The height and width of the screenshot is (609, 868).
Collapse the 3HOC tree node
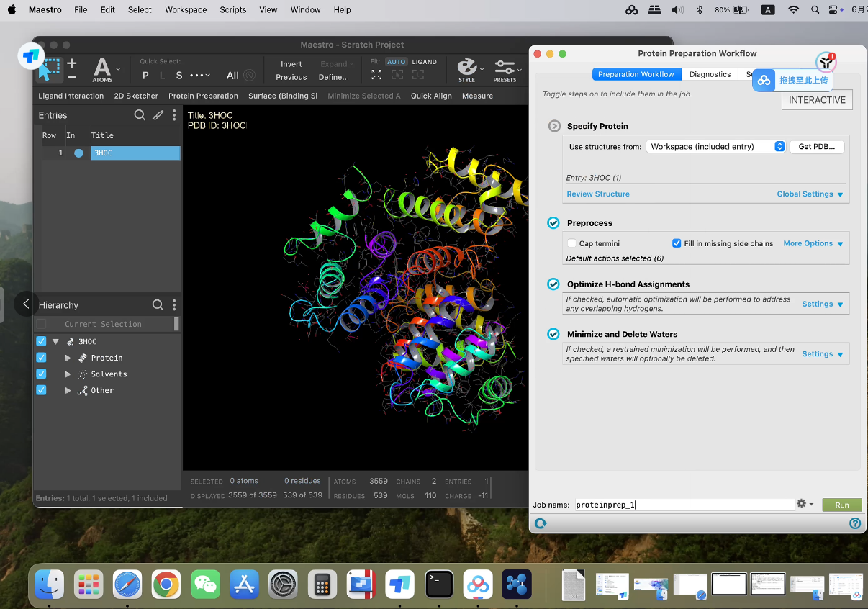[55, 341]
